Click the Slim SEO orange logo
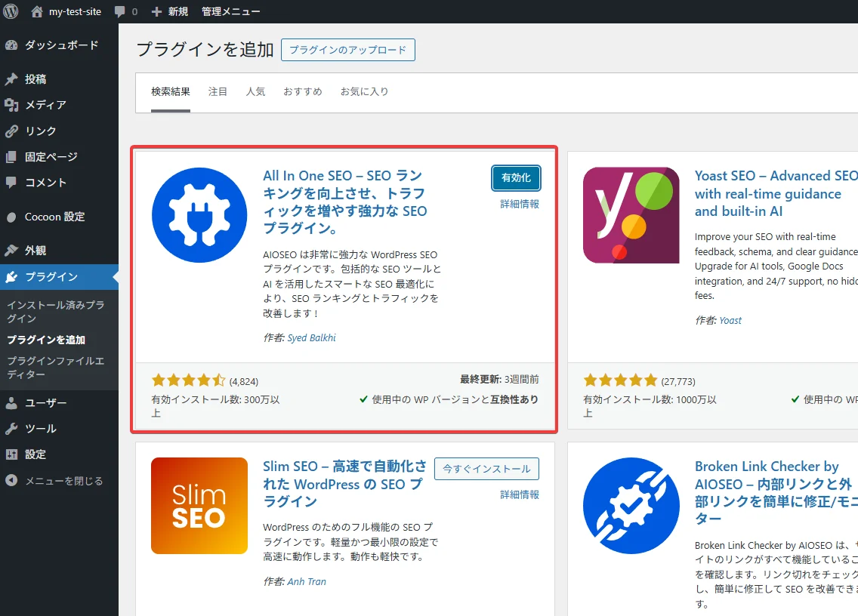The height and width of the screenshot is (616, 858). pyautogui.click(x=199, y=506)
